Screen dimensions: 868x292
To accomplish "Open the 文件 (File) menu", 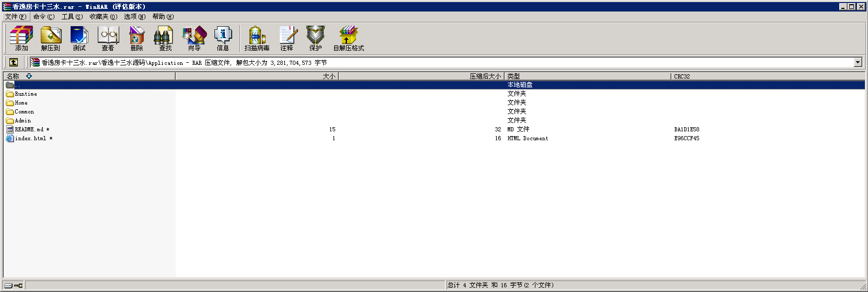I will 15,17.
